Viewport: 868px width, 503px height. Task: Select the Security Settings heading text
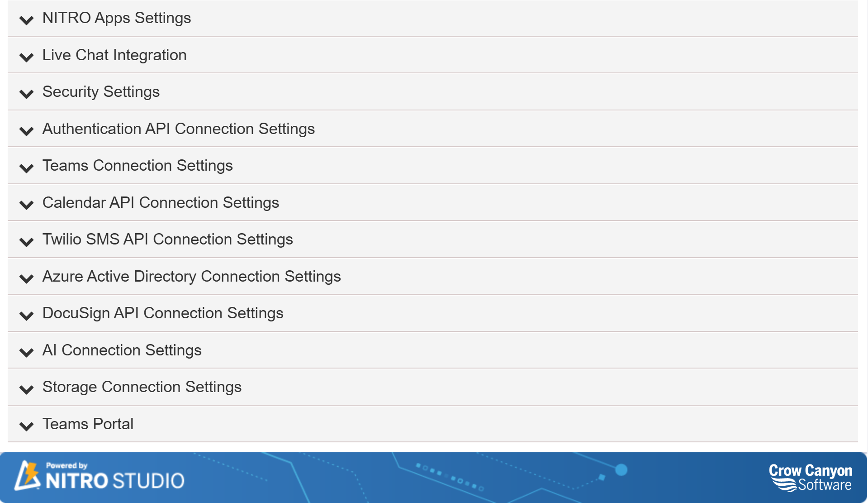[x=100, y=92]
